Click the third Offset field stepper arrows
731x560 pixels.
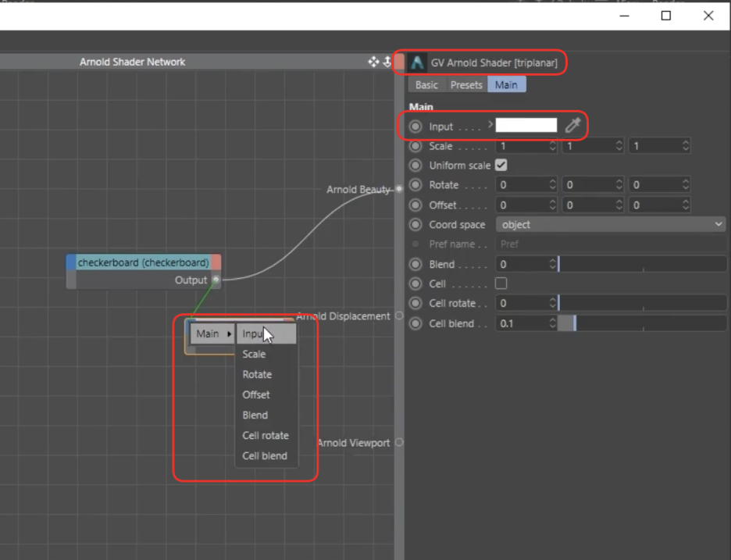(686, 205)
